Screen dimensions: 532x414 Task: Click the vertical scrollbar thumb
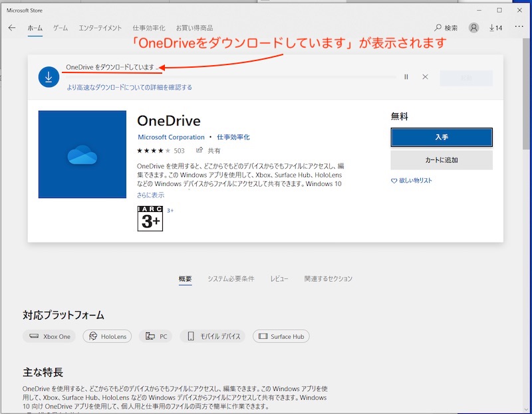point(526,94)
